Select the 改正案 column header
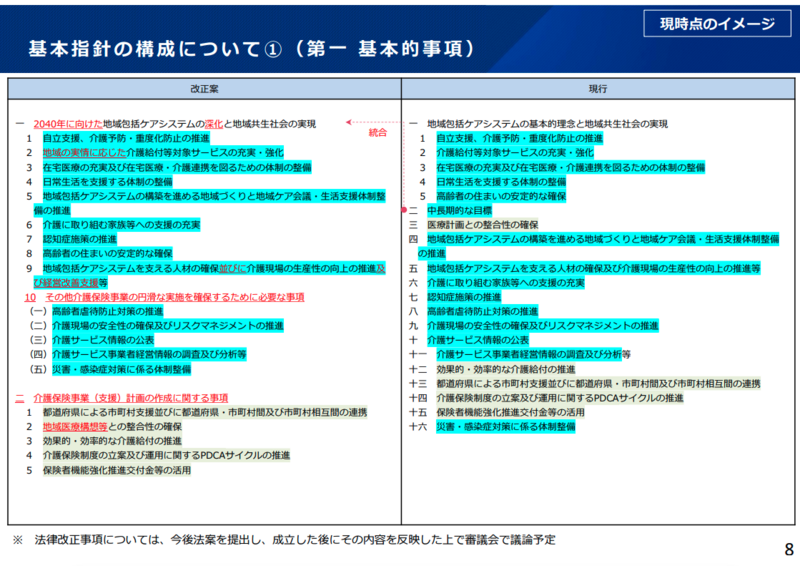The image size is (800, 566). coord(205,89)
